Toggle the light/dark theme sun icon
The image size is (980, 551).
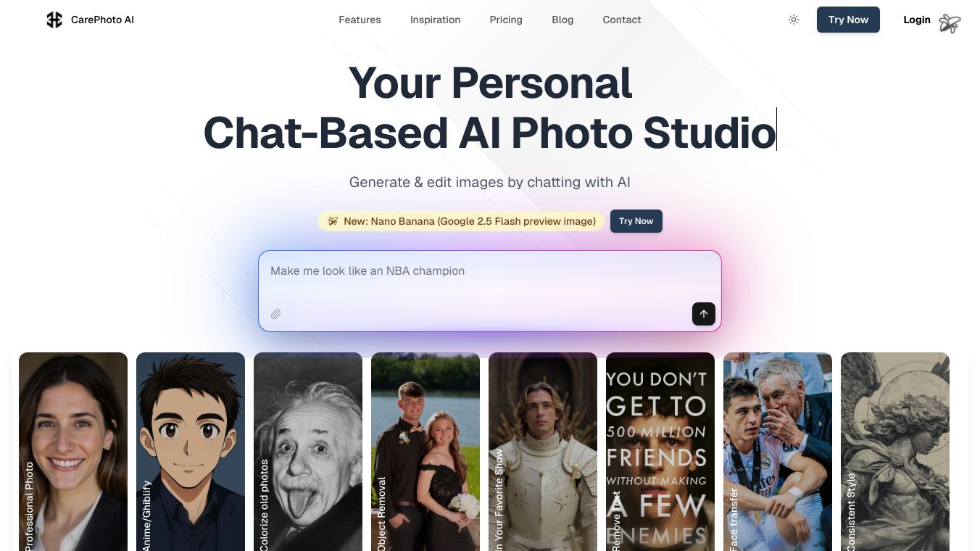794,20
